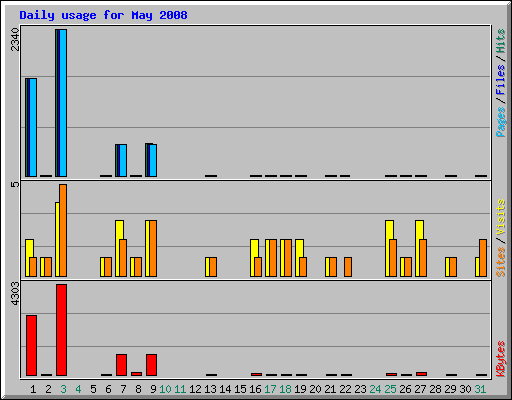Image resolution: width=512 pixels, height=400 pixels.
Task: Click day label 20 on the x-axis
Action: 315,389
